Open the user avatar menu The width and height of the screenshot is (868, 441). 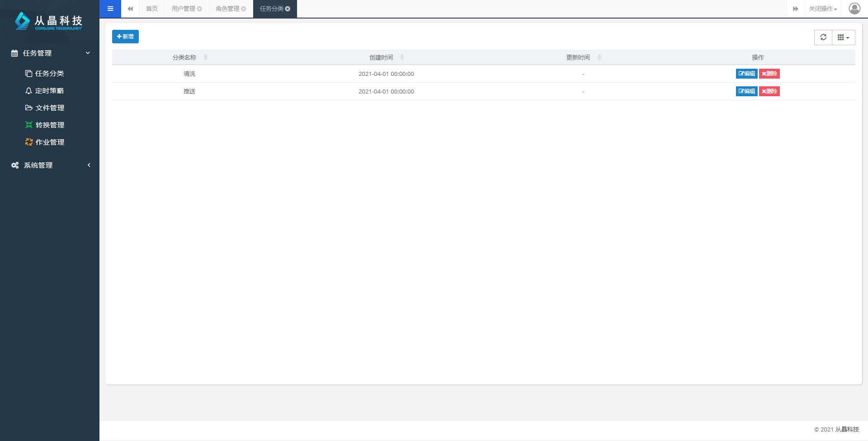[854, 9]
